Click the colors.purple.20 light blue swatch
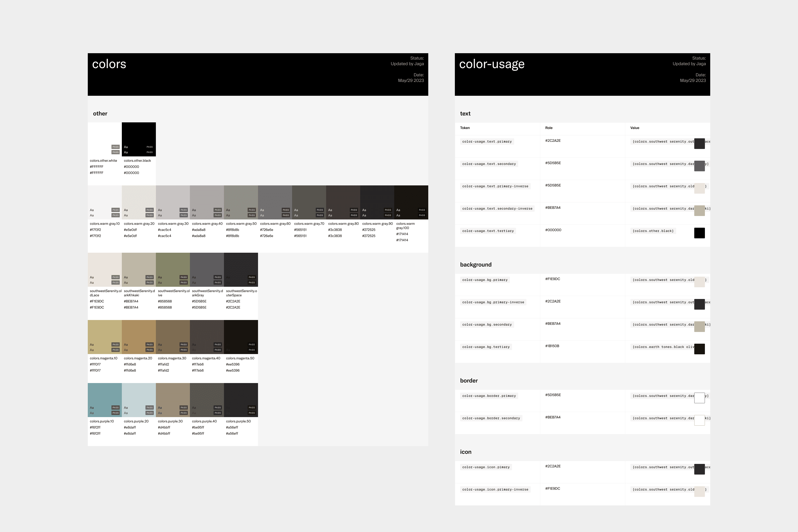This screenshot has height=532, width=798. tap(138, 397)
